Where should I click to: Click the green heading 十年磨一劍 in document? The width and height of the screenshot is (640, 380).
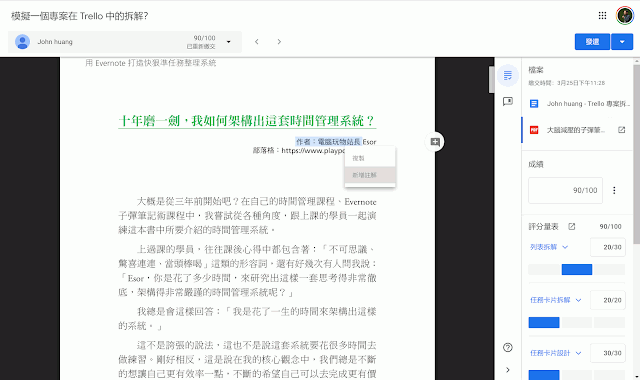(x=247, y=121)
